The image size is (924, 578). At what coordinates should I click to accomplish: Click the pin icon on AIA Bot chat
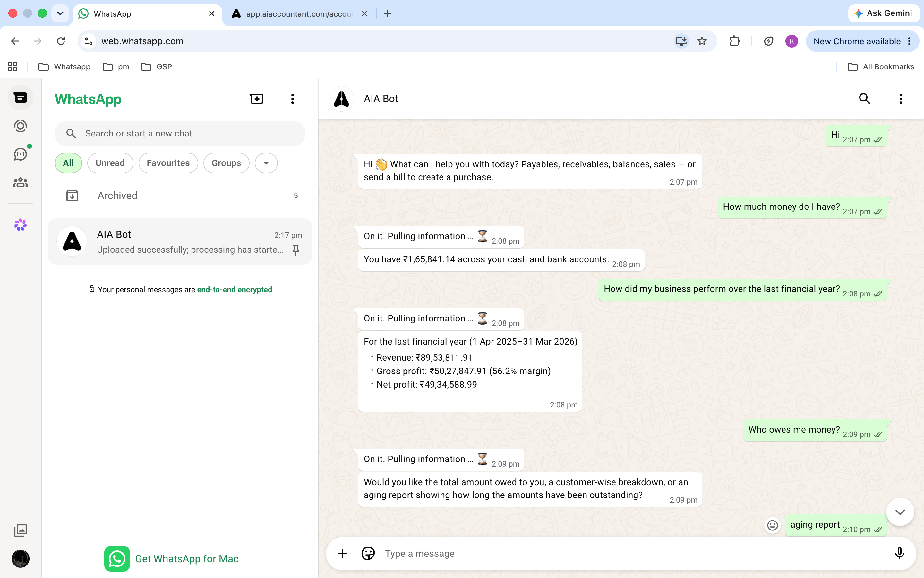click(x=295, y=250)
